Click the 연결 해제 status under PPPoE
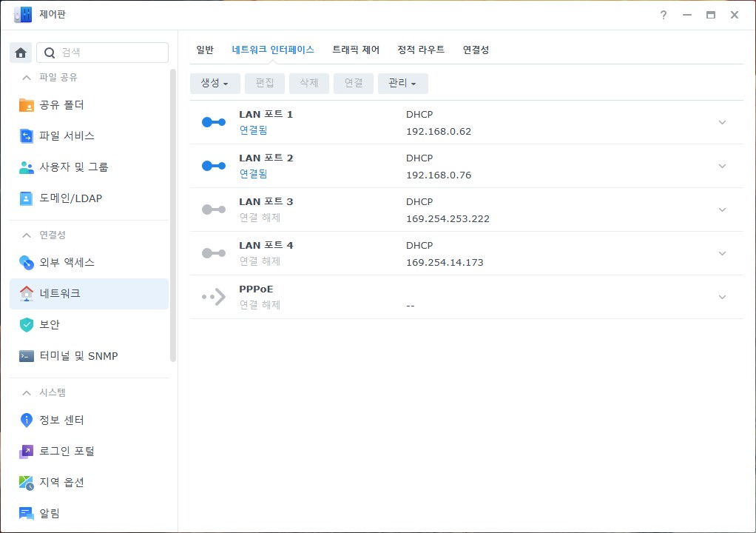This screenshot has height=533, width=756. 260,305
